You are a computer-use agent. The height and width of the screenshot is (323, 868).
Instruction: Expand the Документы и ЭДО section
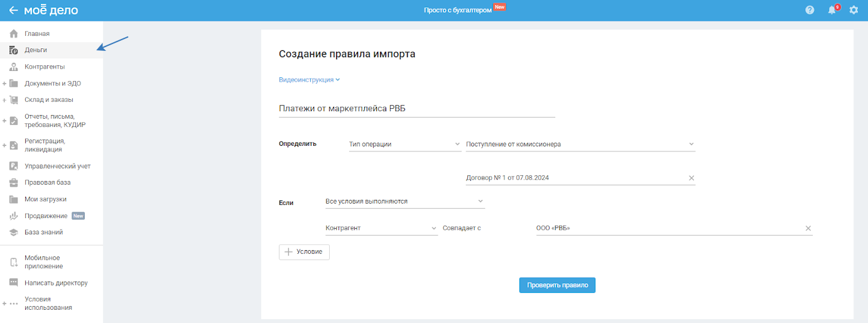tap(5, 84)
